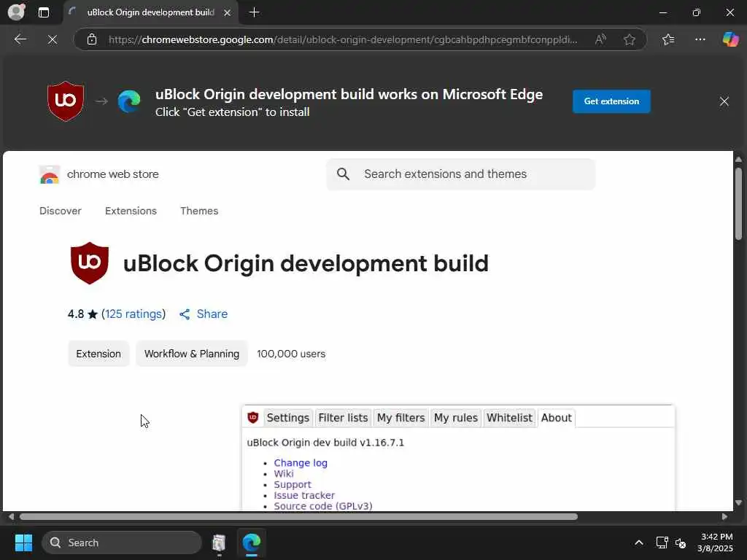Image resolution: width=747 pixels, height=560 pixels.
Task: Click taskbar Search box
Action: coord(122,542)
